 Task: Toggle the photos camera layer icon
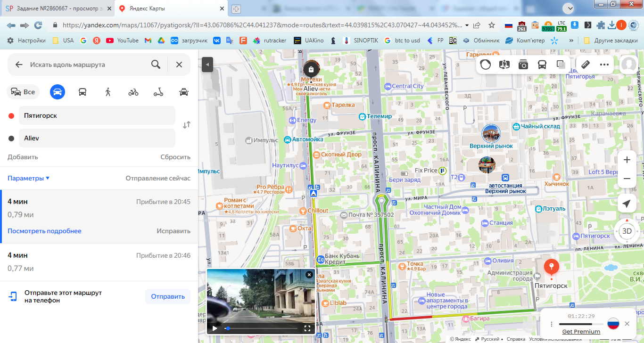523,65
